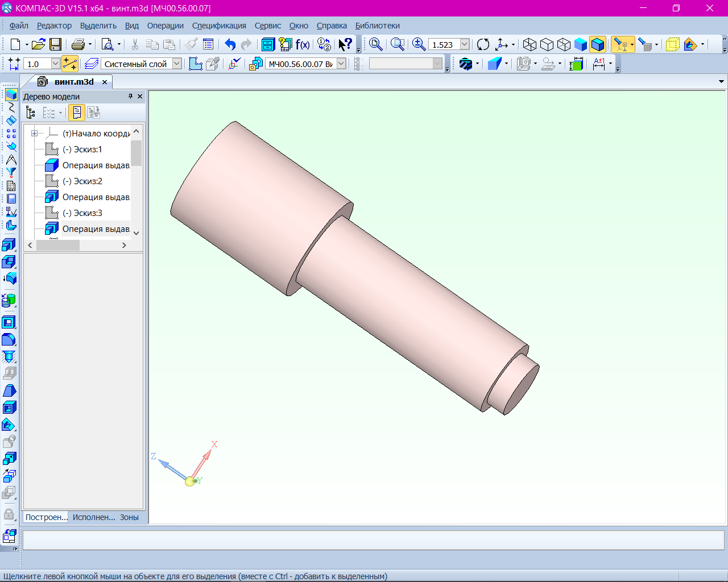Open the Системный слой layer dropdown
The image size is (728, 582).
pyautogui.click(x=177, y=64)
